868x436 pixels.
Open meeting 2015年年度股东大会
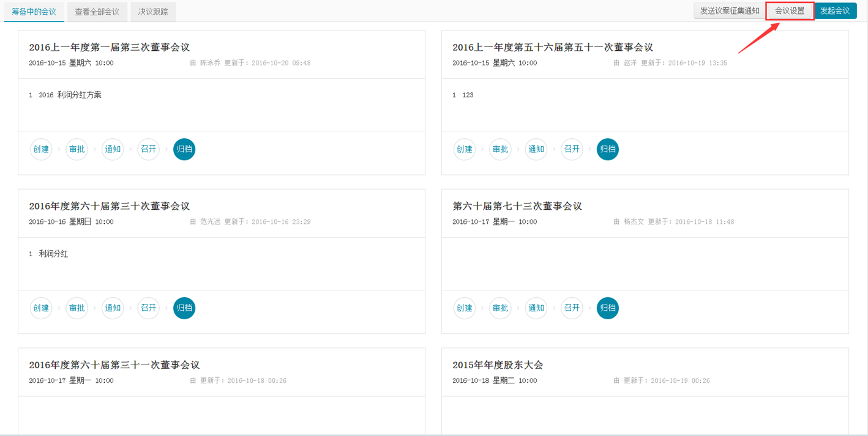tap(498, 365)
